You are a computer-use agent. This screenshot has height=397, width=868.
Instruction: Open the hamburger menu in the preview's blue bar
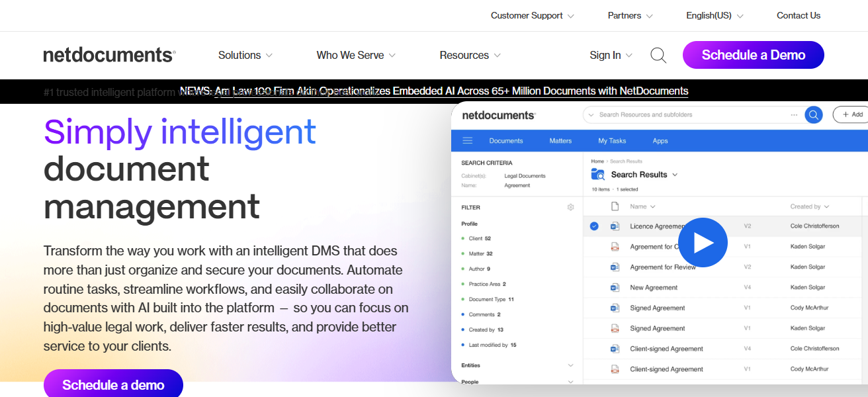[468, 140]
